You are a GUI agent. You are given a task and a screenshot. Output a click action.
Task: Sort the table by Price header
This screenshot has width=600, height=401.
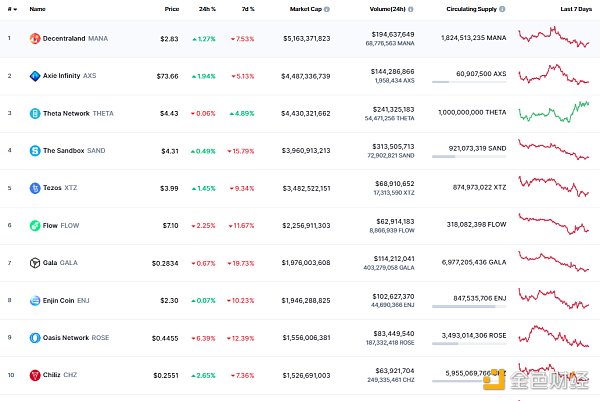(171, 9)
